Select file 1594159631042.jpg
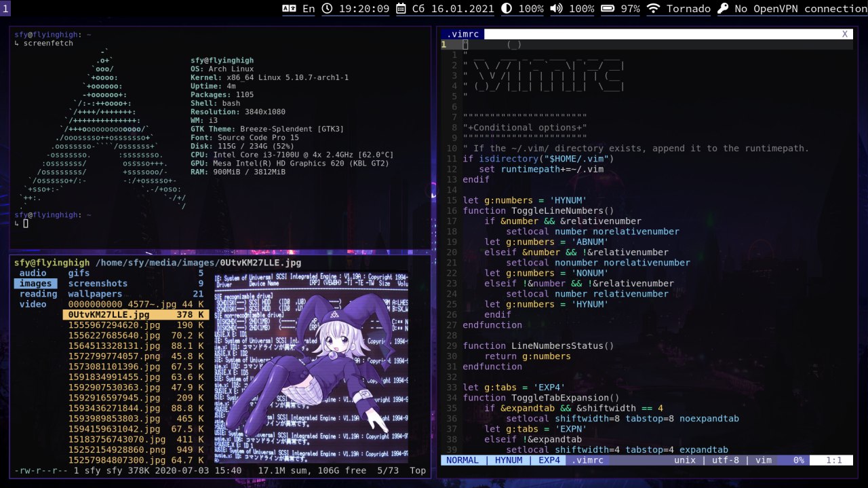868x488 pixels. click(x=136, y=429)
